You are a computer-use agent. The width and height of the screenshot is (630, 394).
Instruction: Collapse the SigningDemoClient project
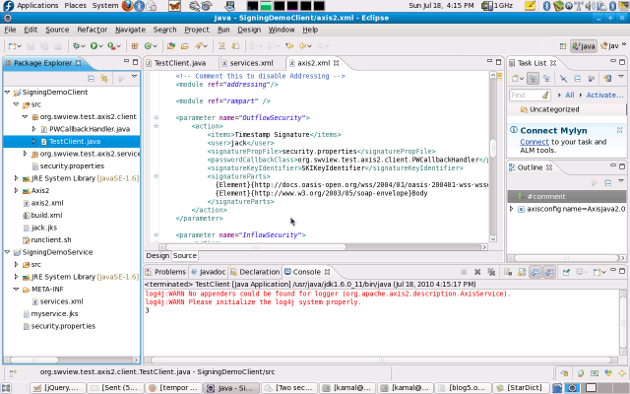[x=7, y=92]
